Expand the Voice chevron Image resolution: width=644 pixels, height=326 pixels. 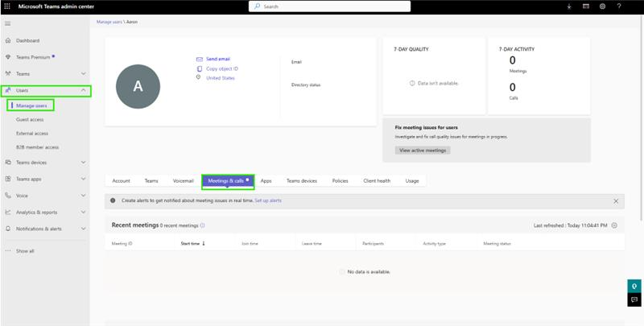84,196
